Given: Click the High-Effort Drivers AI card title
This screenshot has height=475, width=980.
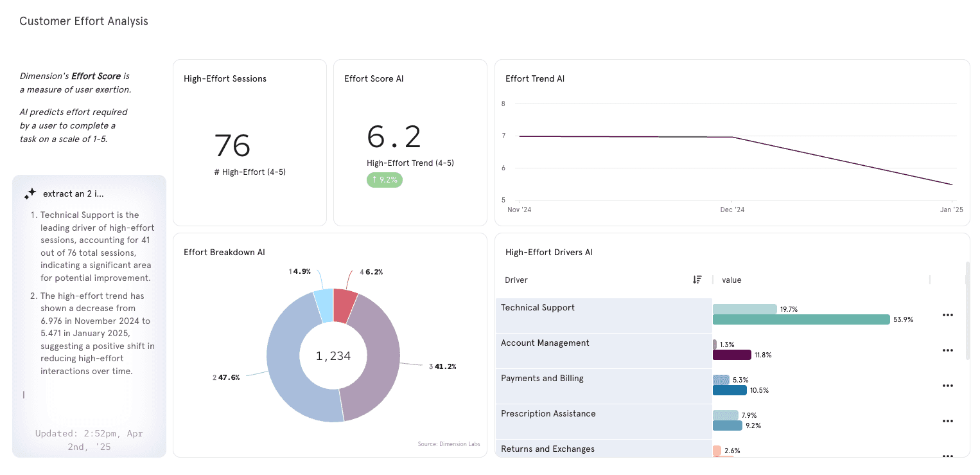Looking at the screenshot, I should pos(549,253).
